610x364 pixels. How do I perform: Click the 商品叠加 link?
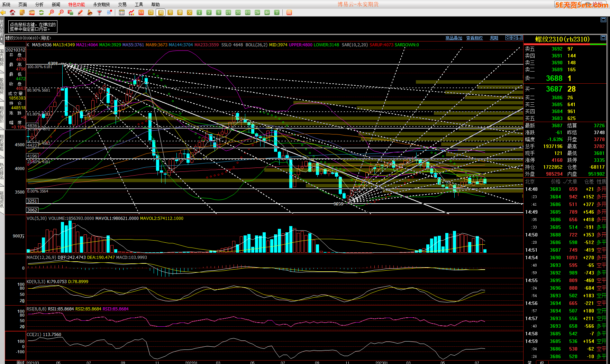coord(454,38)
